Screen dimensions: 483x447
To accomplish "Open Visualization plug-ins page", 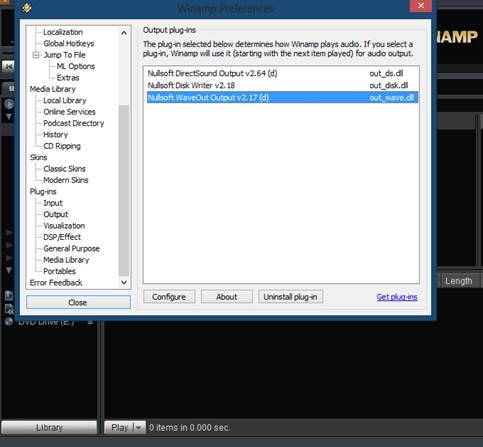I will tap(64, 226).
